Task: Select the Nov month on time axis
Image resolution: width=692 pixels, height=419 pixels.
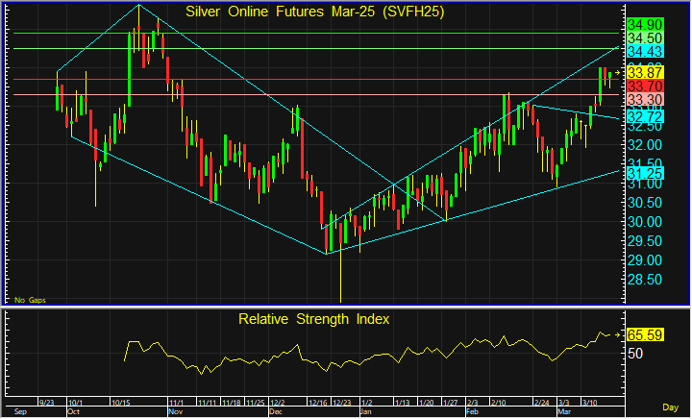Action: point(176,411)
